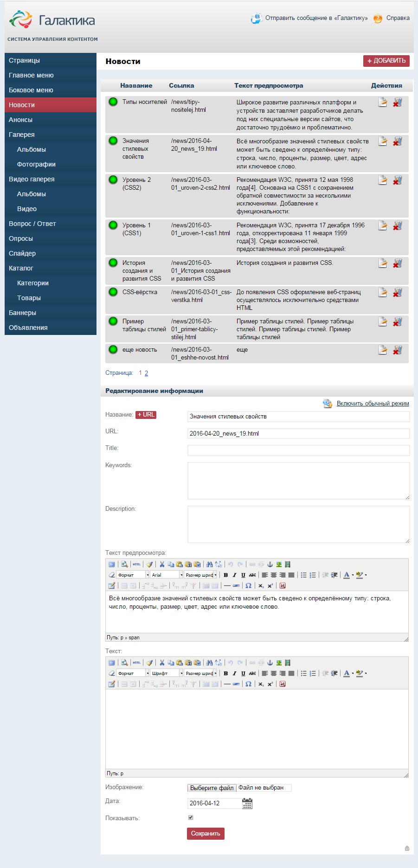418x868 pixels.
Task: Click superscript in the main 'Текст' editor toolbar
Action: pos(270,684)
